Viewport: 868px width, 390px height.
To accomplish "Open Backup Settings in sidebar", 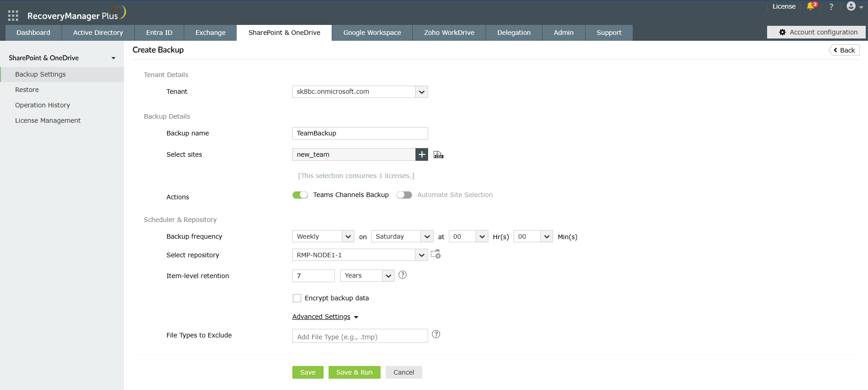I will [62, 74].
